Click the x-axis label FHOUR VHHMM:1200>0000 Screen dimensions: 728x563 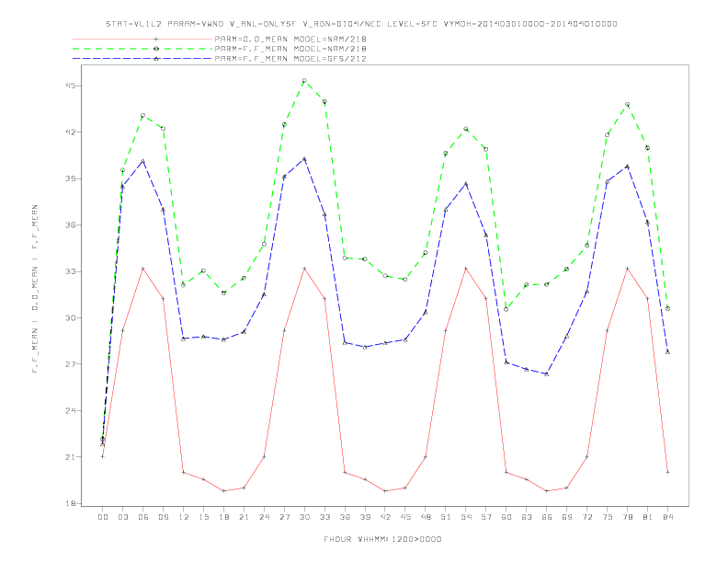point(382,539)
